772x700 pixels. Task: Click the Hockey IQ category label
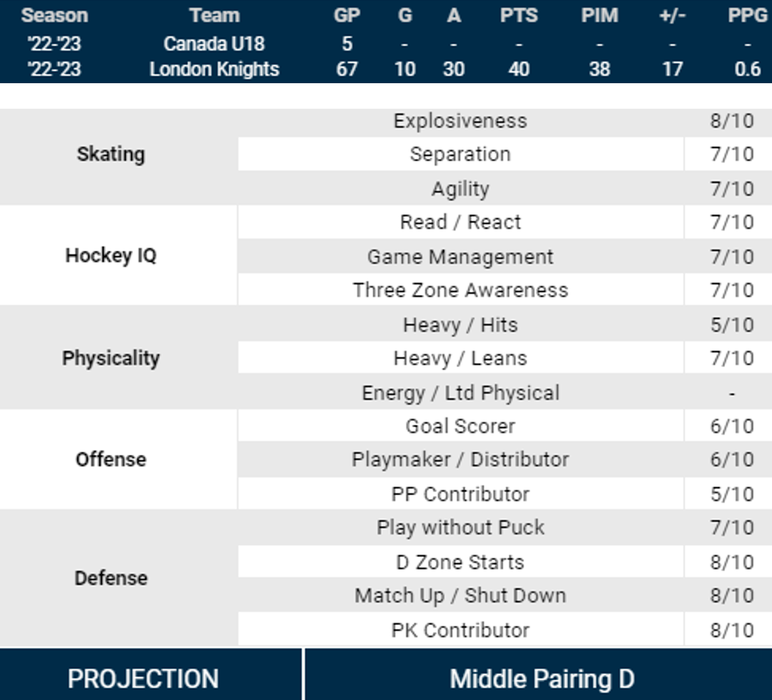click(111, 256)
